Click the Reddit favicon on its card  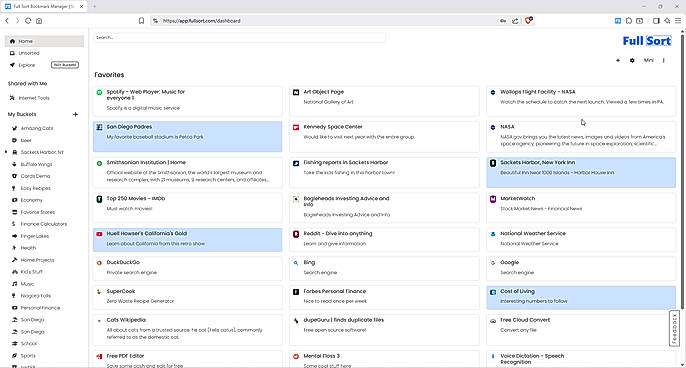coord(296,234)
